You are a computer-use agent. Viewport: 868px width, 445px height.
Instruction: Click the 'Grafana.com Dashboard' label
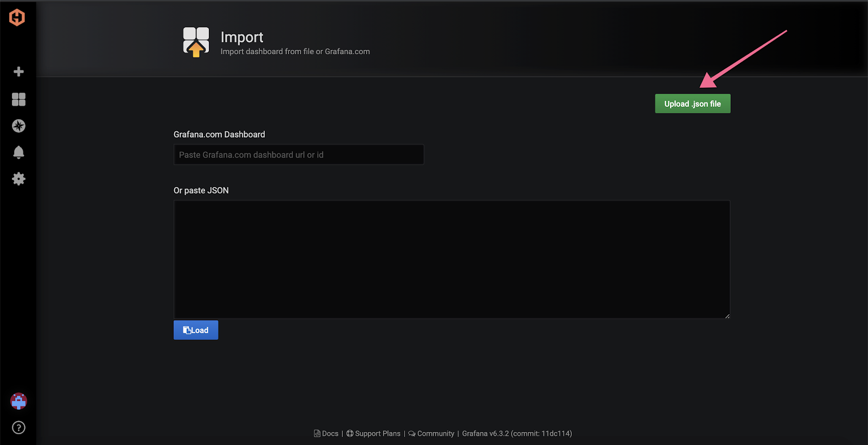219,134
